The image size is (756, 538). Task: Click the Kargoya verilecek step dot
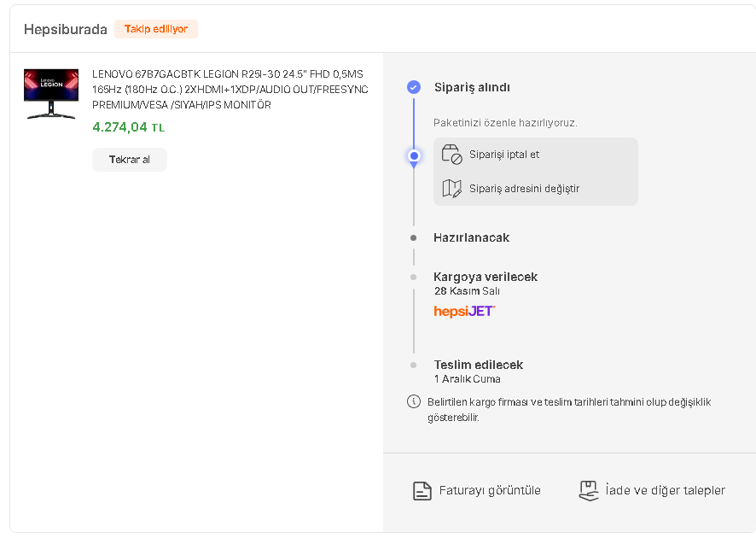[x=414, y=277]
